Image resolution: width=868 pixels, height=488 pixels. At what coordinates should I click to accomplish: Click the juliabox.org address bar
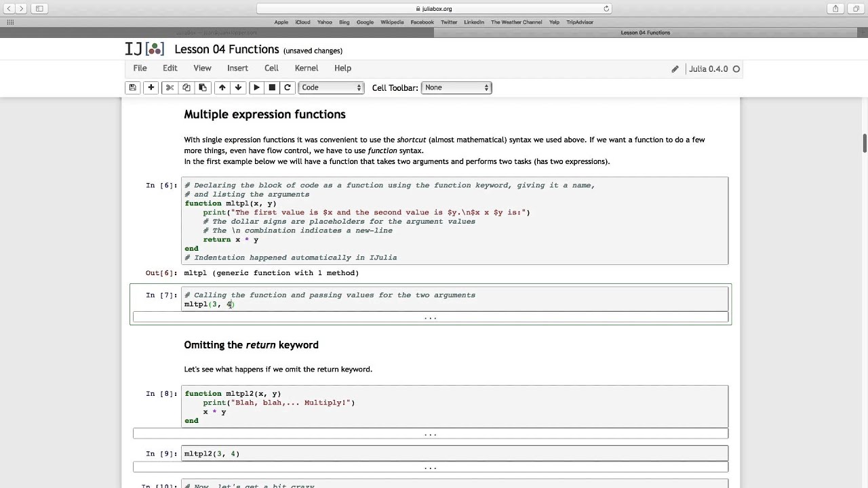click(x=434, y=9)
